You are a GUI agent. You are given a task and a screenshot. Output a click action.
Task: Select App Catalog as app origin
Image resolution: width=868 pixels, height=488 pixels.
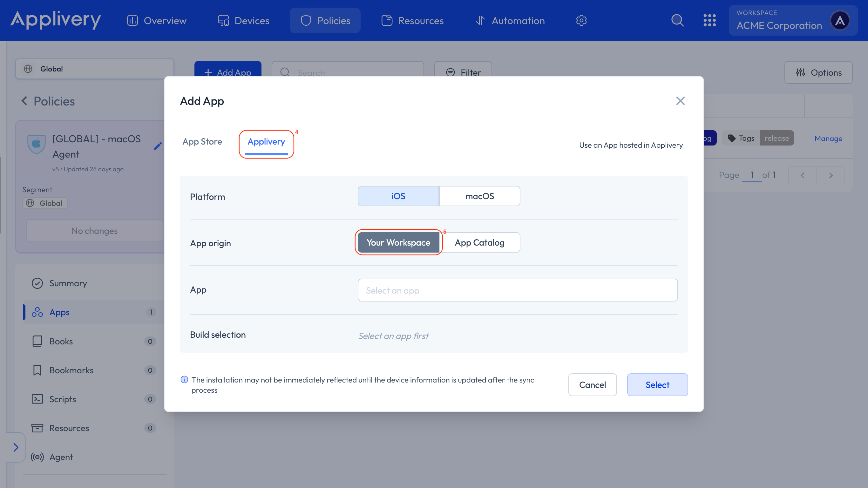pyautogui.click(x=480, y=242)
